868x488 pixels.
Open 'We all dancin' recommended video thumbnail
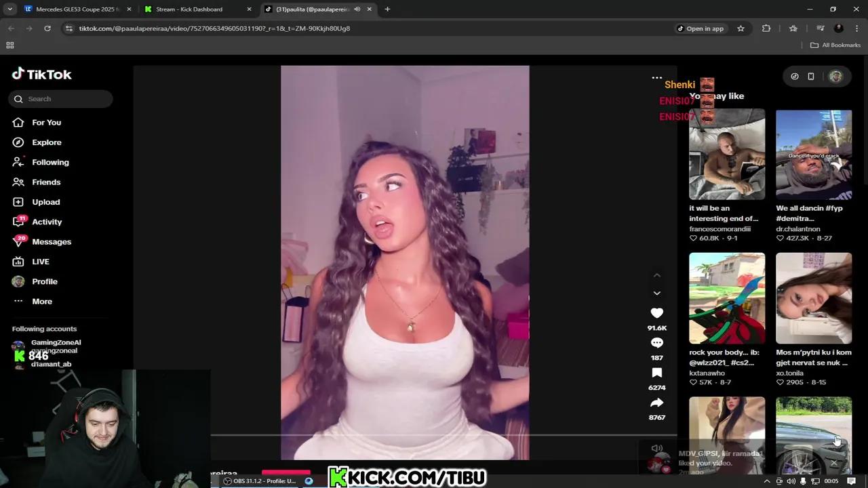tap(813, 155)
